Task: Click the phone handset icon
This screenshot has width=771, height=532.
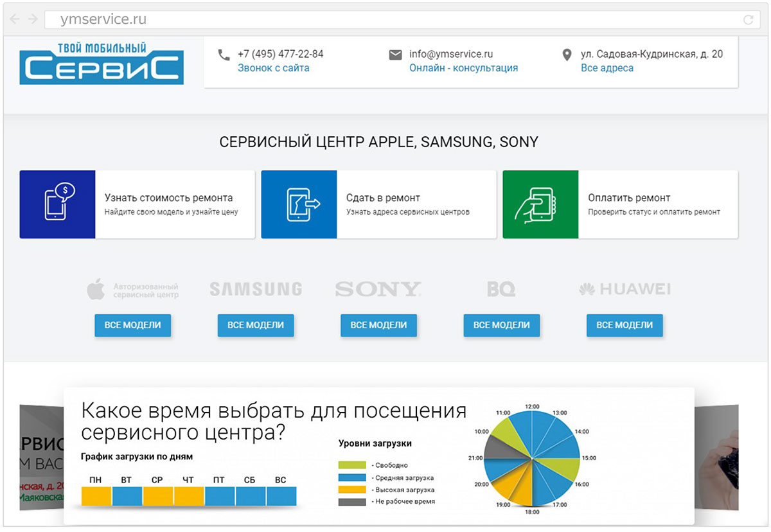Action: pos(224,55)
